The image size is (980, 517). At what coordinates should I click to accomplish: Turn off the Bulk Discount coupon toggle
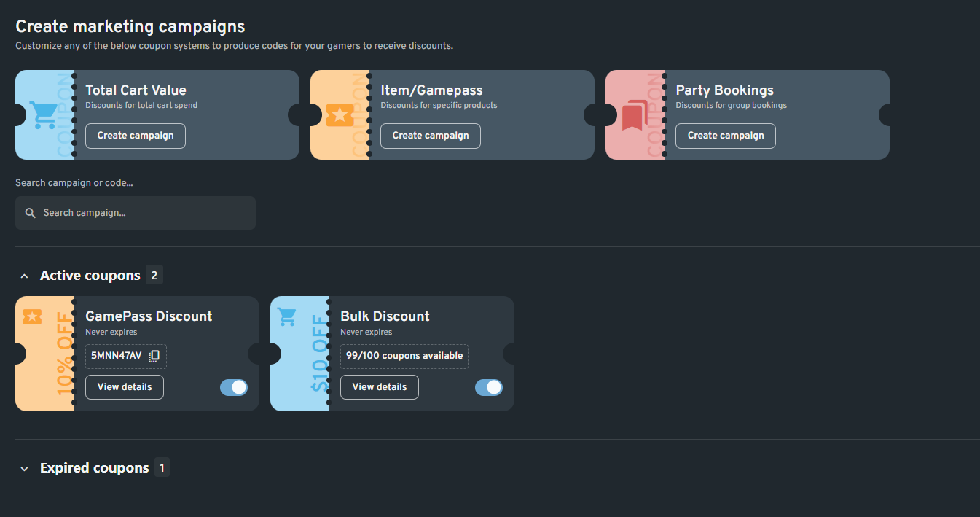click(x=489, y=387)
